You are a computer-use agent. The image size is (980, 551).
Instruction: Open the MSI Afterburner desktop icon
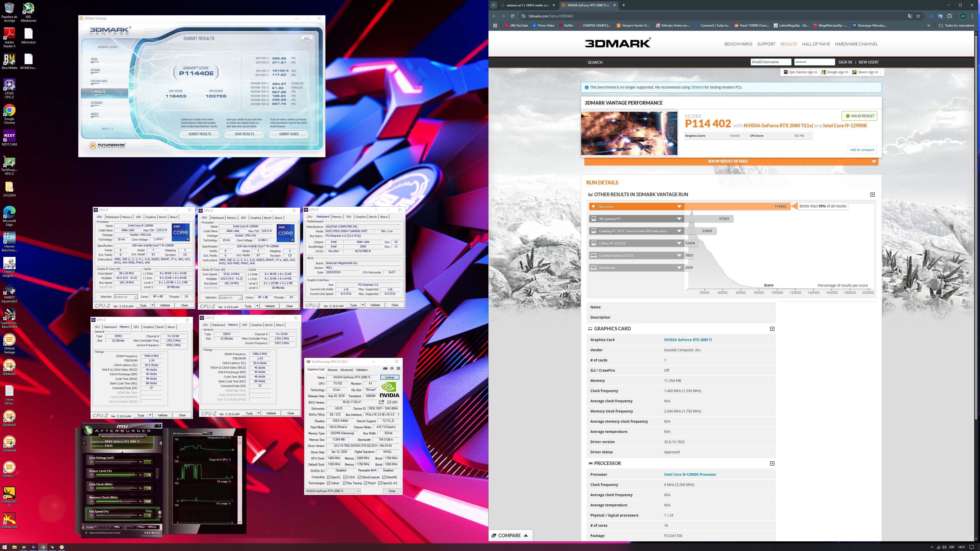click(x=28, y=12)
